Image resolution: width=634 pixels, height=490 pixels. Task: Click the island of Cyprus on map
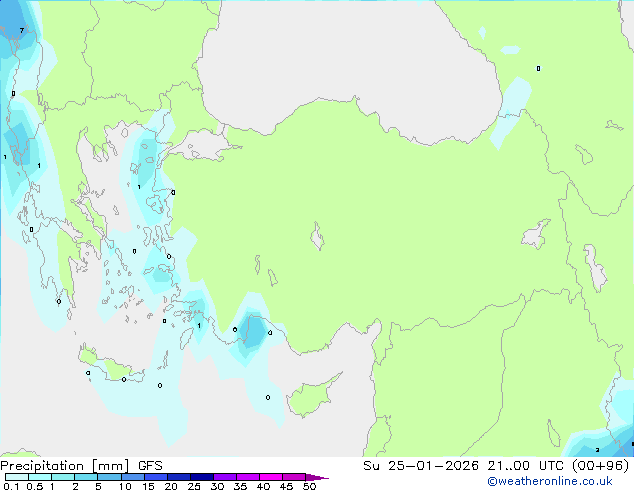tap(313, 396)
